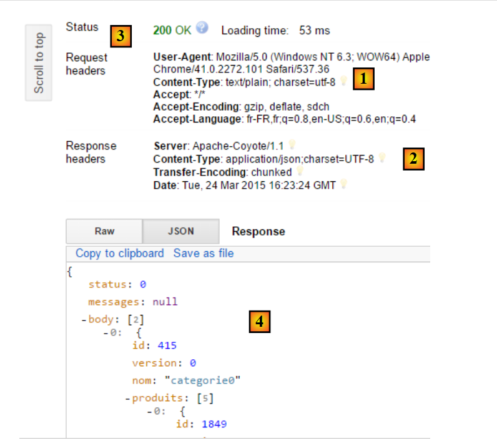Switch to the Raw response tab
Viewport: 497px width, 448px height.
(104, 231)
